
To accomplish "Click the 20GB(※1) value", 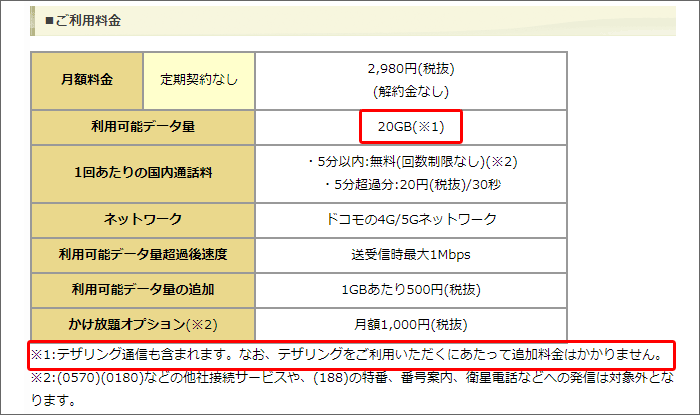I will pyautogui.click(x=411, y=127).
